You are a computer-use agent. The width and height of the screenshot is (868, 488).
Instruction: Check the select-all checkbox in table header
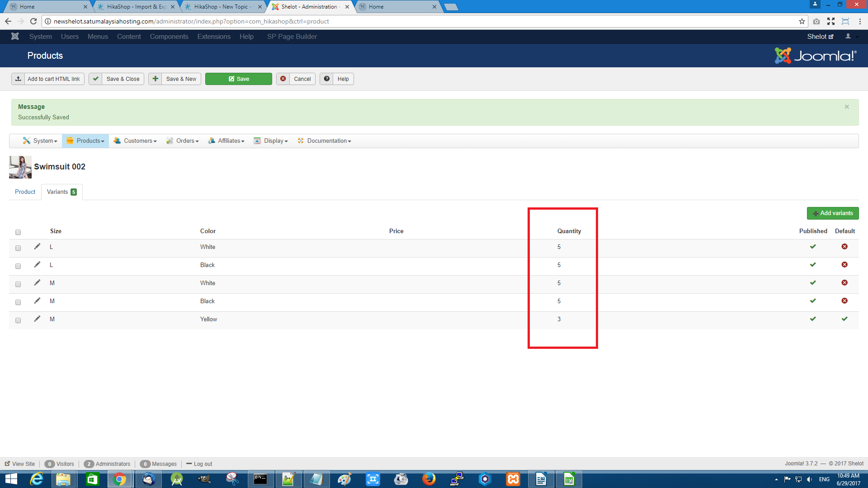(18, 232)
